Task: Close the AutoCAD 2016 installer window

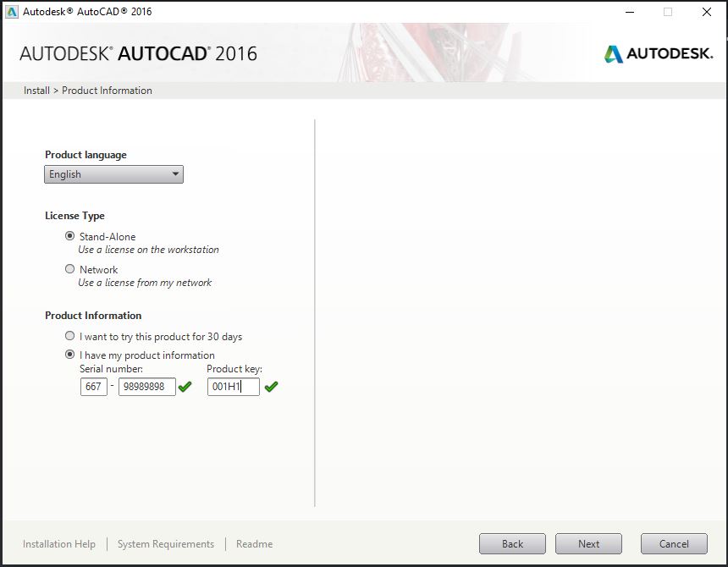Action: (707, 12)
